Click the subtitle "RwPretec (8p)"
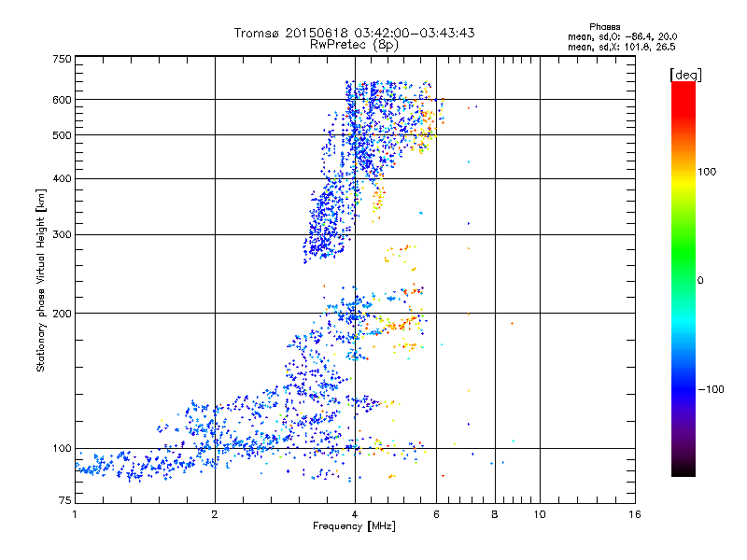Viewport: 747px width, 560px height. (x=354, y=45)
